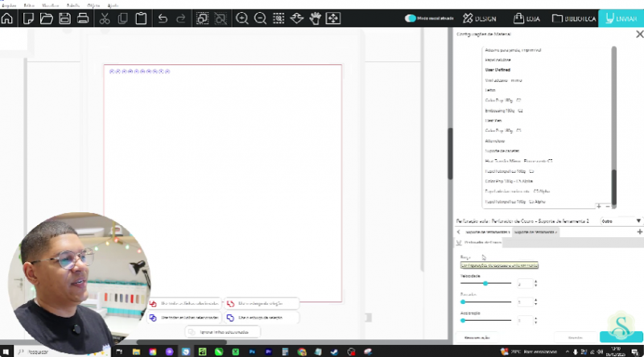
Task: Activate the Zoom Selection tool
Action: click(x=279, y=18)
